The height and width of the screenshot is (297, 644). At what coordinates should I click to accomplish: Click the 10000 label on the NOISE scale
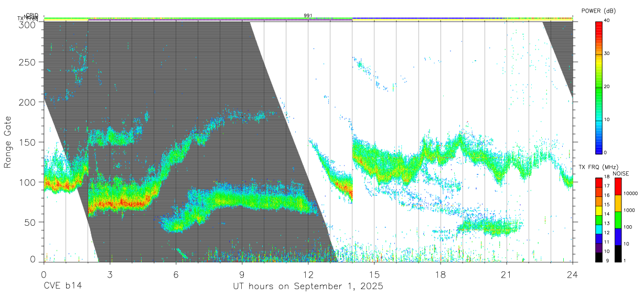pos(631,193)
